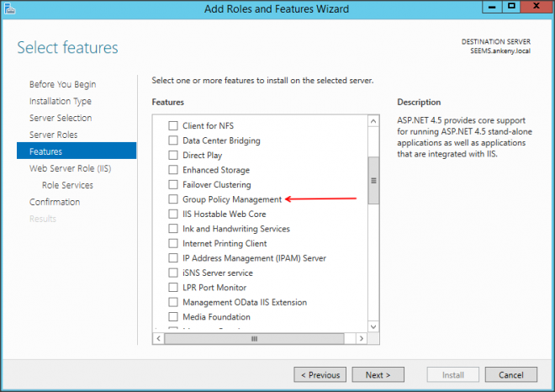
Task: Open the Role Services sub-step
Action: (67, 185)
